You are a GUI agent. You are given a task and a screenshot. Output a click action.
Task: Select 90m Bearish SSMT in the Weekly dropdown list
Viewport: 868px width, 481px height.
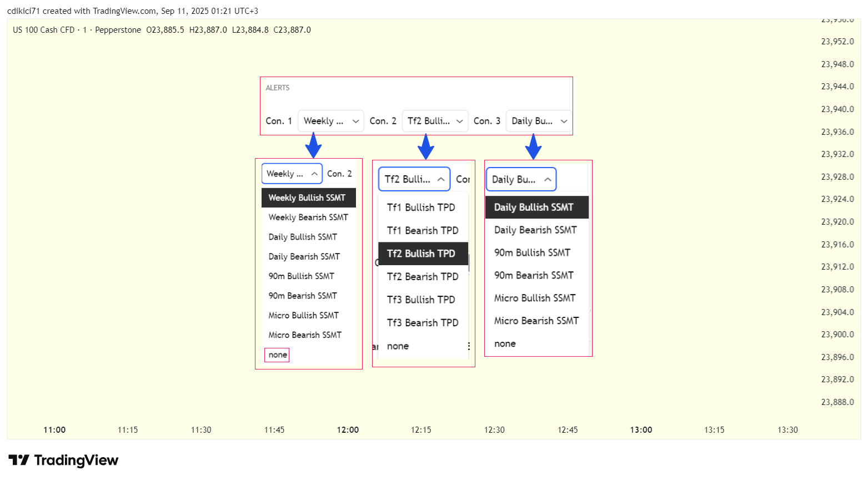(309, 296)
